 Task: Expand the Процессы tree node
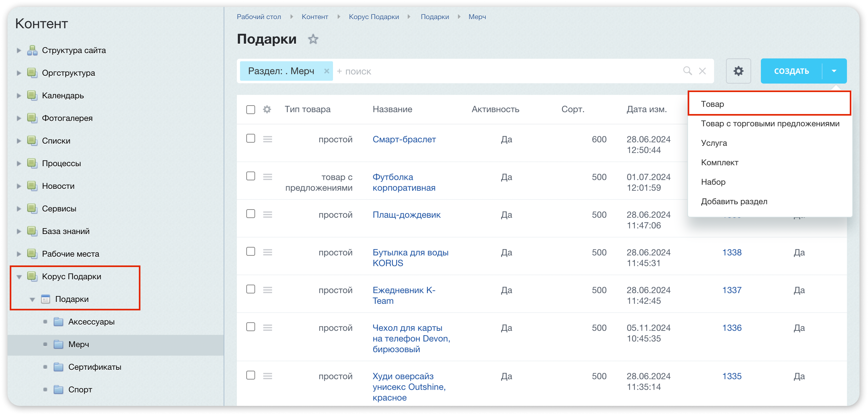[x=19, y=164]
